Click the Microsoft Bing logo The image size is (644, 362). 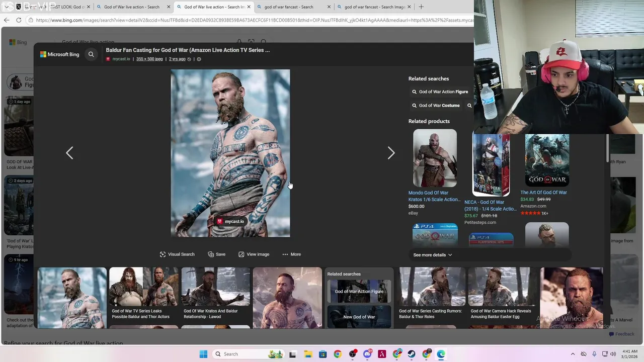click(x=60, y=54)
